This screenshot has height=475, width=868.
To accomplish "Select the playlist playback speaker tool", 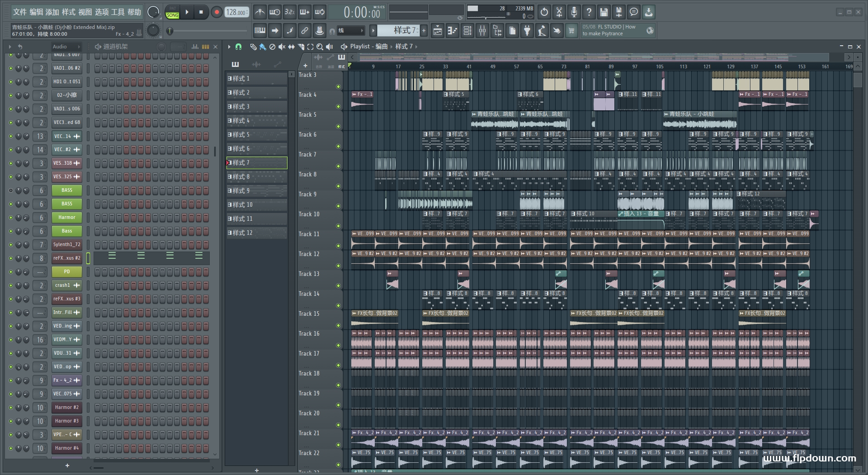I will (x=330, y=47).
